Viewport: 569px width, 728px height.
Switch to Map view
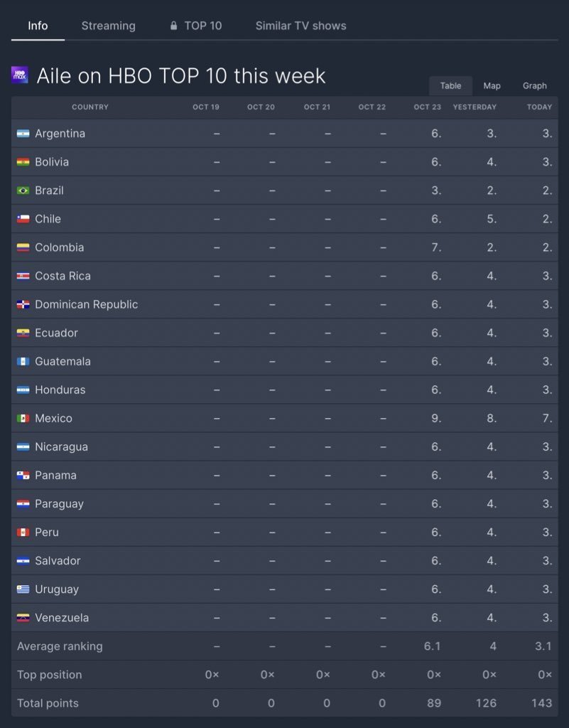(492, 86)
